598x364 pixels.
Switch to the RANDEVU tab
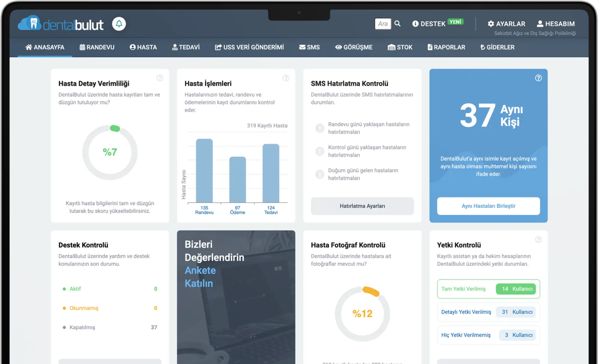[97, 47]
